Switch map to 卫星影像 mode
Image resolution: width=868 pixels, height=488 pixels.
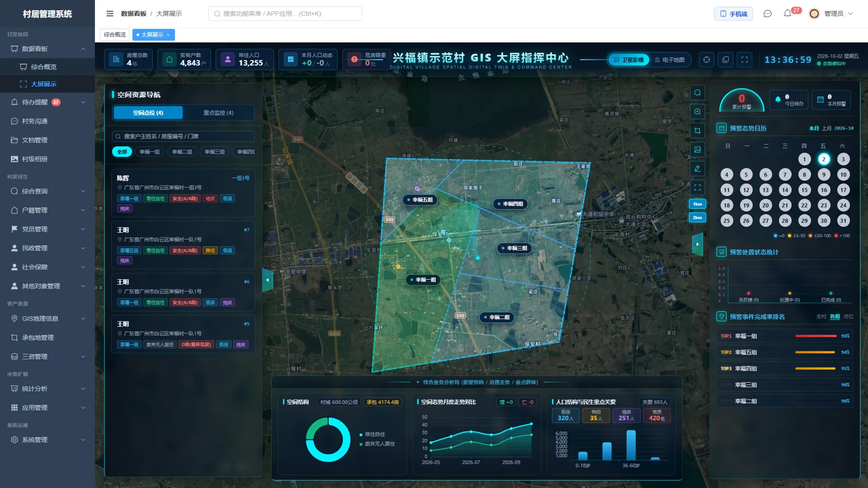tap(629, 60)
